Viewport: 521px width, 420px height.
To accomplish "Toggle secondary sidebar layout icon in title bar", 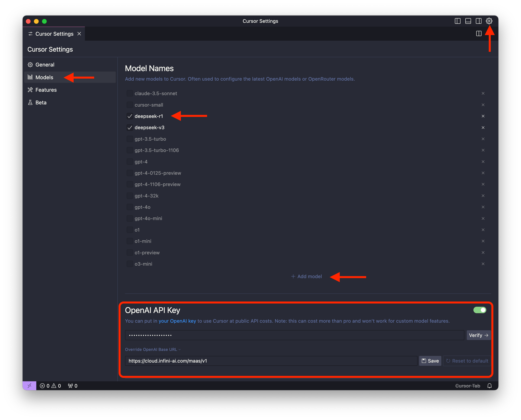I will [478, 21].
